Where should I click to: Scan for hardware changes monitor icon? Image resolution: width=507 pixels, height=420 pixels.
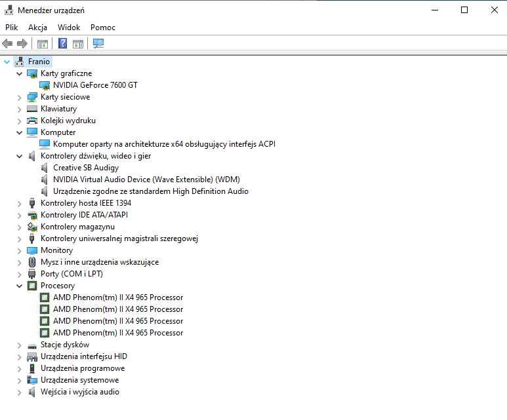pyautogui.click(x=98, y=43)
